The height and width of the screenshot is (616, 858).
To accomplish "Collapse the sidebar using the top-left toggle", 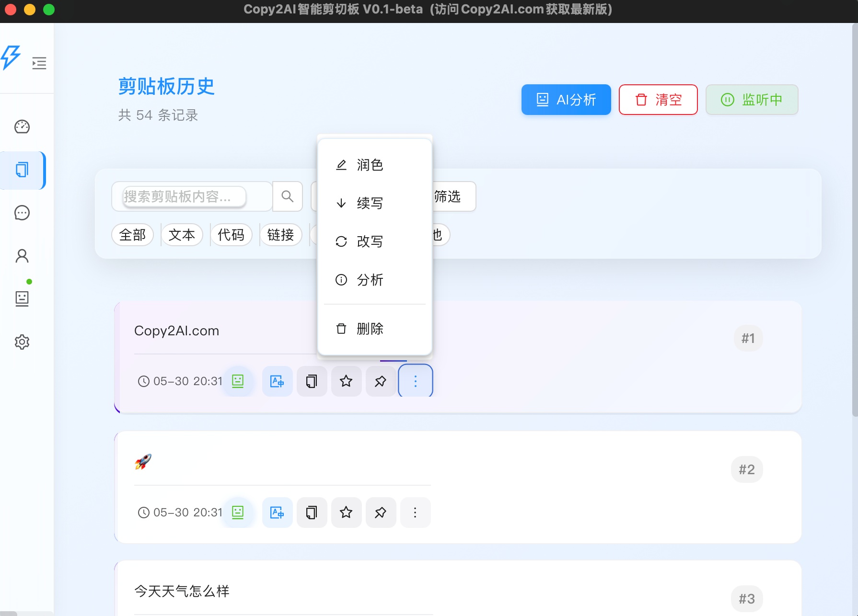I will click(x=39, y=63).
